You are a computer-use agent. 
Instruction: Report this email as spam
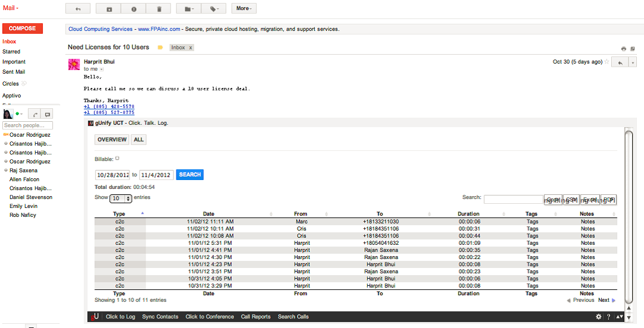[x=134, y=9]
